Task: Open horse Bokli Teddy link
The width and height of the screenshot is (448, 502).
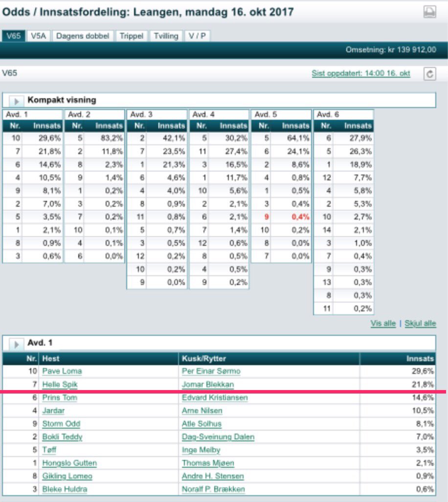Action: 63,437
